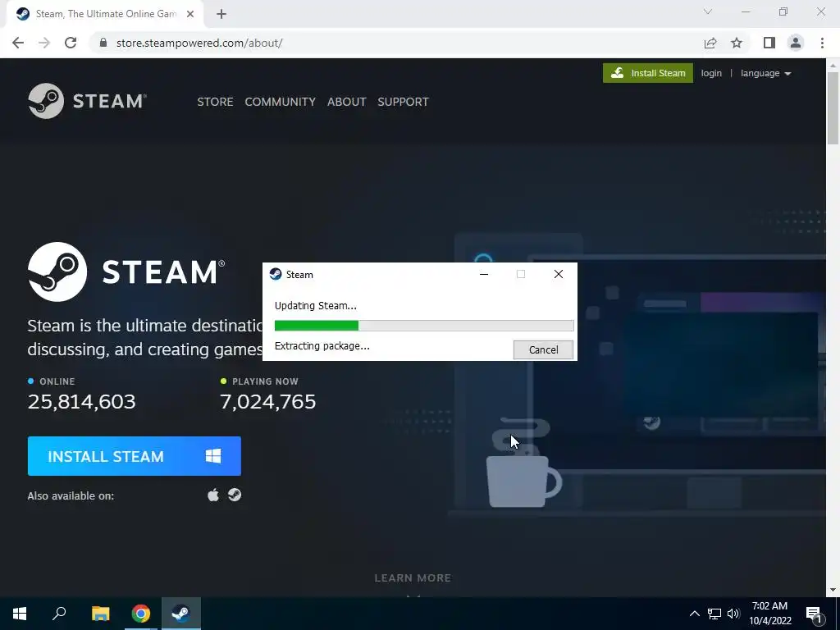Switch to Chrome from the taskbar

[x=141, y=614]
